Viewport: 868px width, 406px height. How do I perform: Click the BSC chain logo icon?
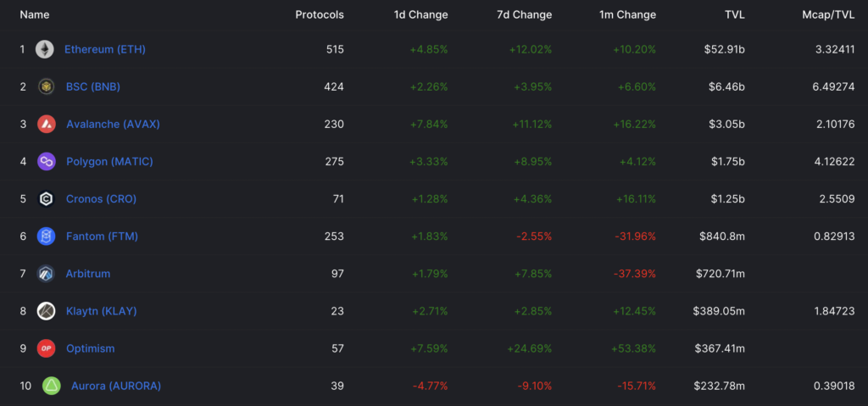pyautogui.click(x=47, y=86)
